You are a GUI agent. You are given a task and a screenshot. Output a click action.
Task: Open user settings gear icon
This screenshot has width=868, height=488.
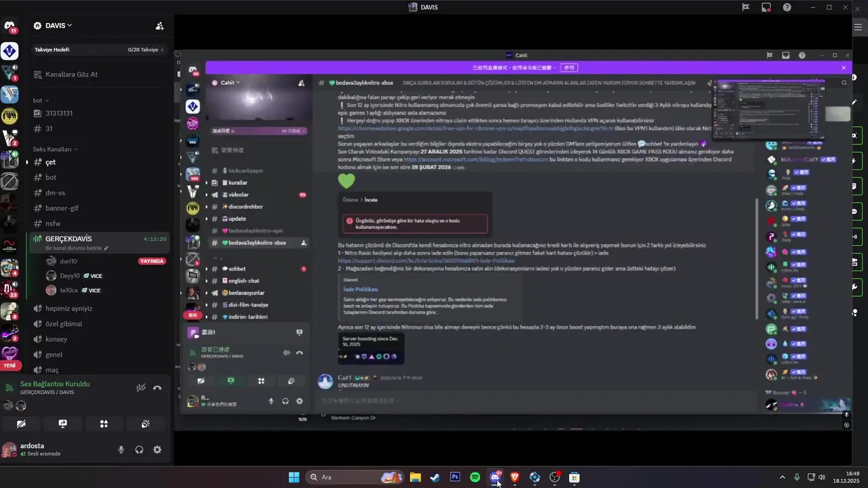tap(157, 449)
